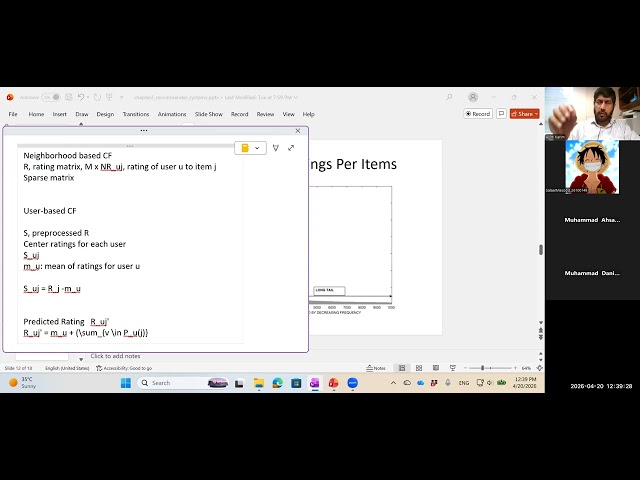The height and width of the screenshot is (480, 640).
Task: Click the zoom slider handle
Action: 482,368
